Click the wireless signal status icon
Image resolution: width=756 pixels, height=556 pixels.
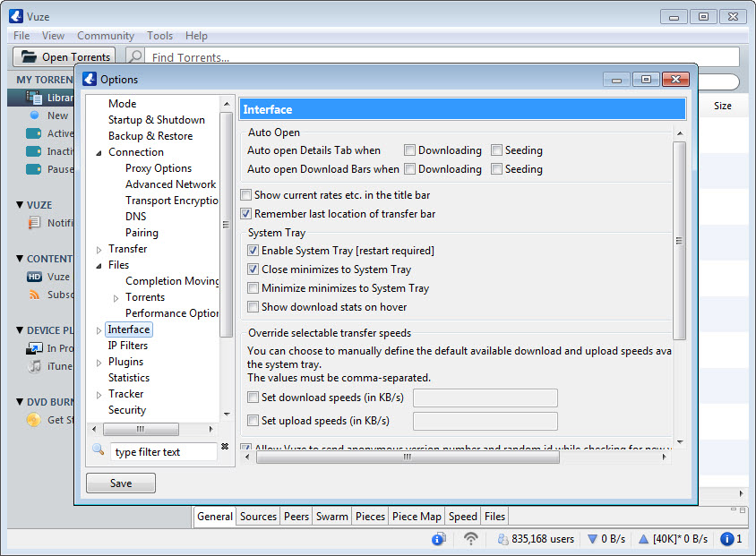click(471, 539)
